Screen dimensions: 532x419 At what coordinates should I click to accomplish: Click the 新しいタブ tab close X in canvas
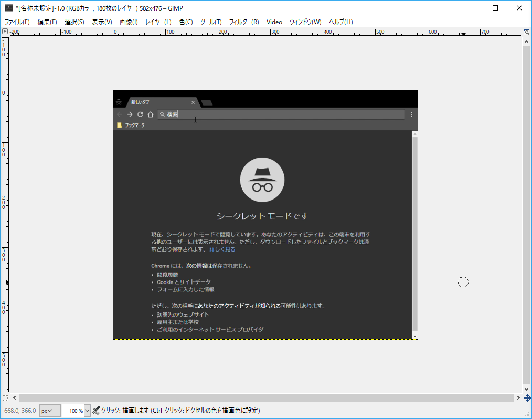click(x=193, y=102)
